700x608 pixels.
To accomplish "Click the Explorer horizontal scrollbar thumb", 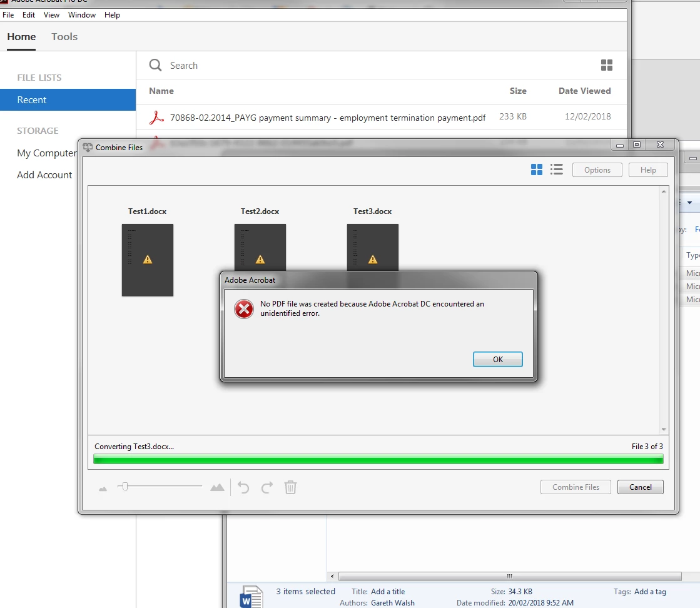I will [x=510, y=576].
